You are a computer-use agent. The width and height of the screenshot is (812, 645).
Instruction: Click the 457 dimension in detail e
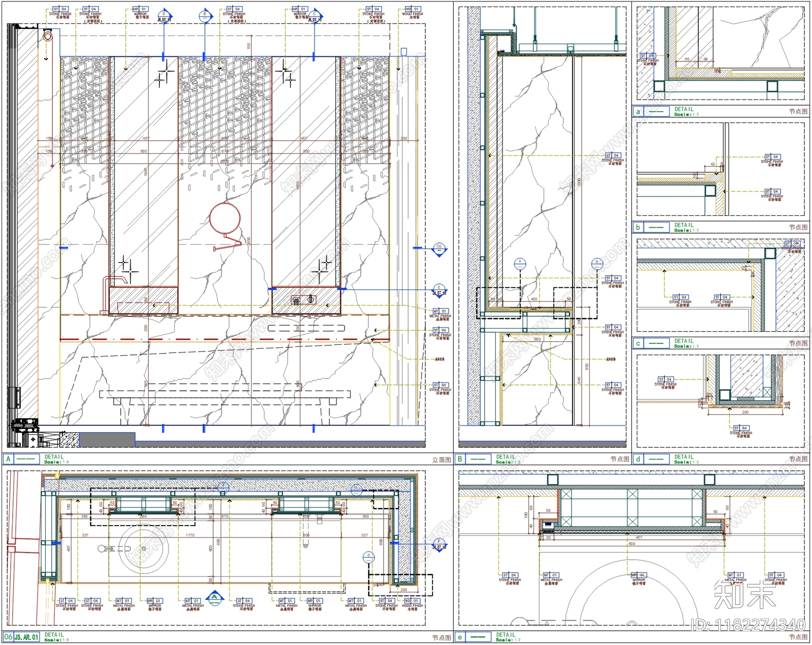coord(639,537)
